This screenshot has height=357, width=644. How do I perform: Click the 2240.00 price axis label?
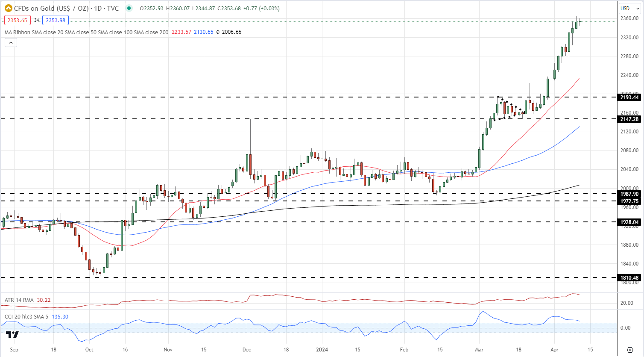click(x=629, y=75)
